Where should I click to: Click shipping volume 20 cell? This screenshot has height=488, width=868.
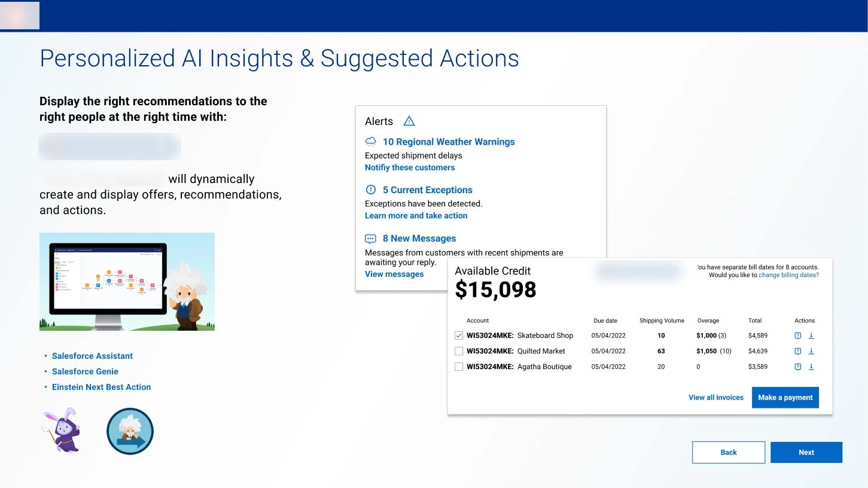[661, 367]
